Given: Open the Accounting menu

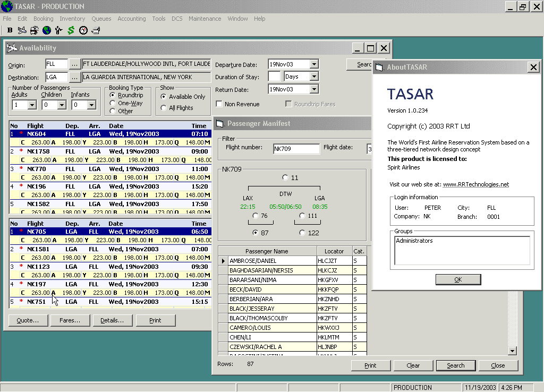Looking at the screenshot, I should [x=131, y=19].
